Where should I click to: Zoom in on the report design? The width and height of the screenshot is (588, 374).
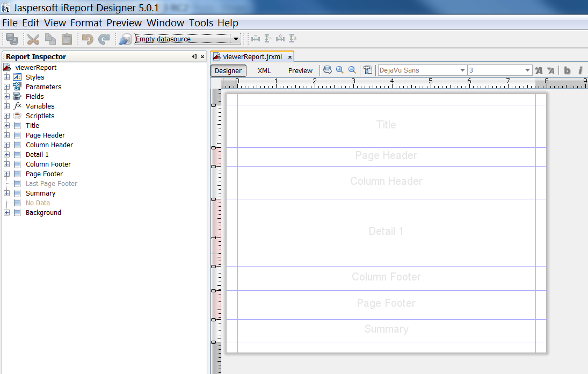pyautogui.click(x=340, y=70)
